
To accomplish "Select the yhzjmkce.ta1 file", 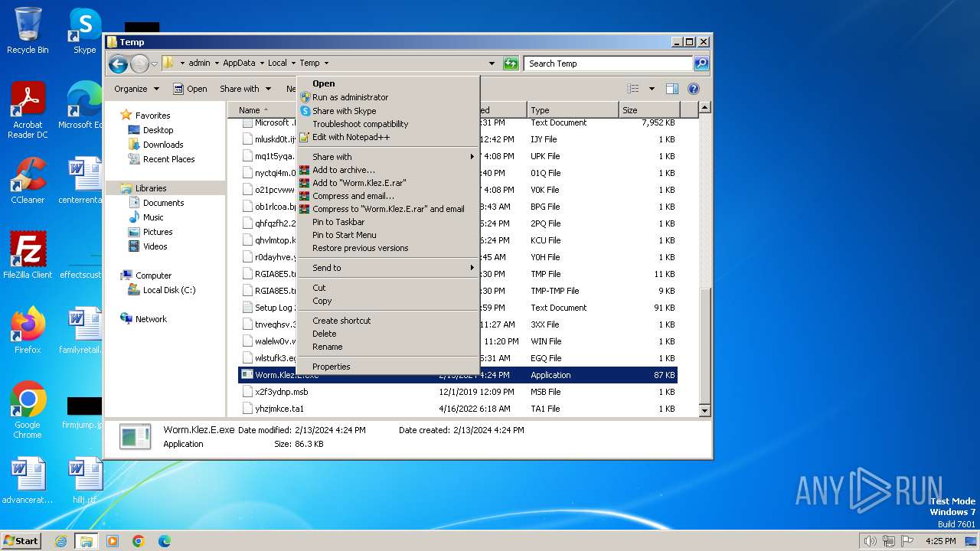I will 458,409.
